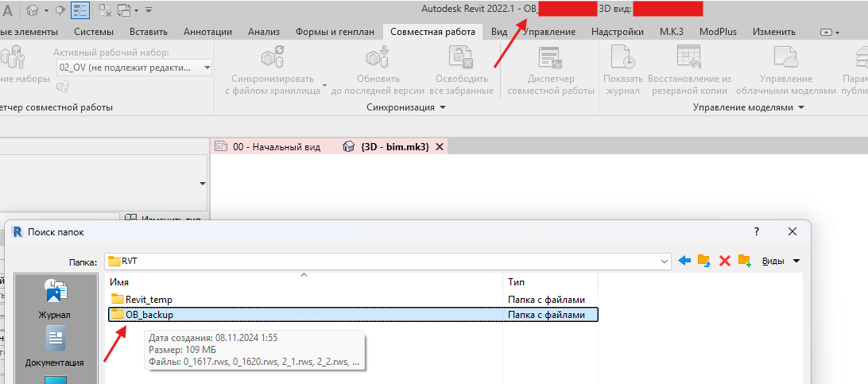
Task: Expand the 3D view options arrow
Action: [x=46, y=10]
